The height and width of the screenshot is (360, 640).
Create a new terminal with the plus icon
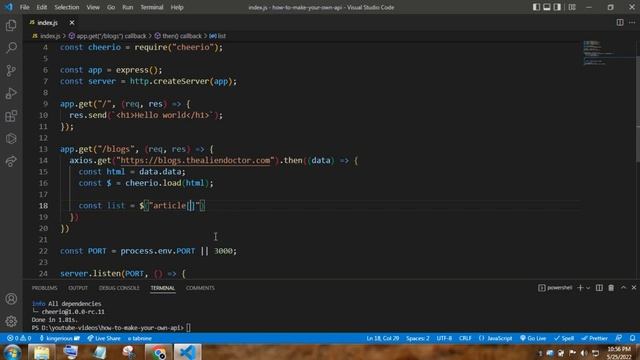click(x=580, y=288)
